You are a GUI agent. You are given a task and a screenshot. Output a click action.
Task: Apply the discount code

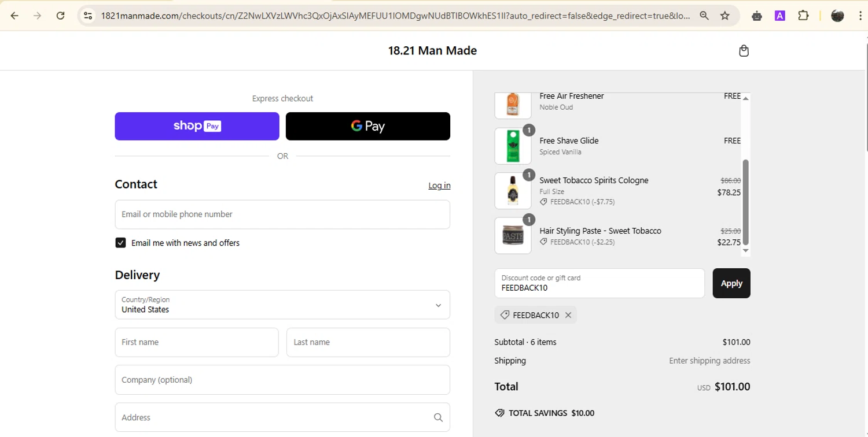(731, 283)
